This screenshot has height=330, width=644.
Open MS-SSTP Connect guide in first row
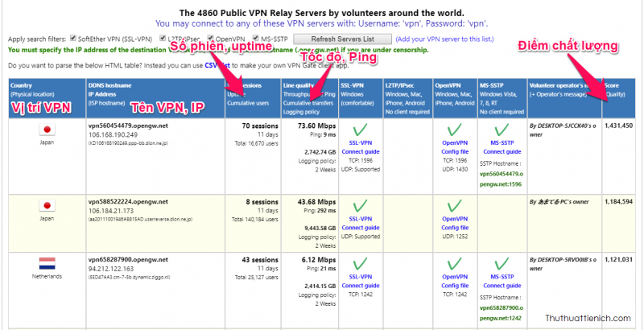pos(496,151)
